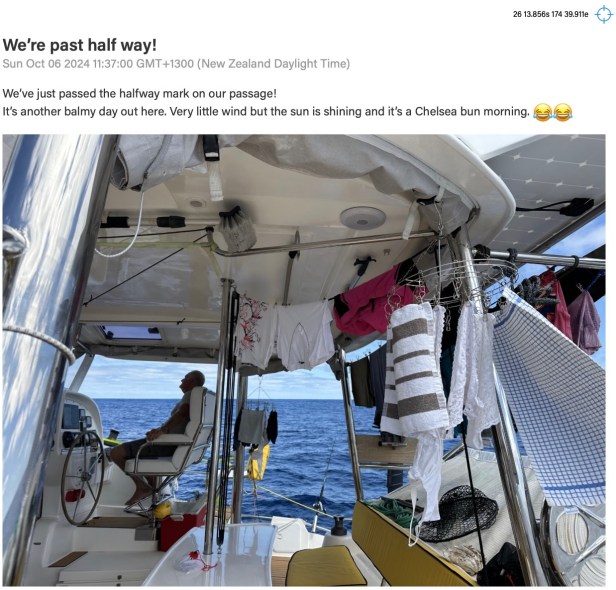Click the Chelsea bun morning sentence
616x590 pixels.
pyautogui.click(x=266, y=112)
